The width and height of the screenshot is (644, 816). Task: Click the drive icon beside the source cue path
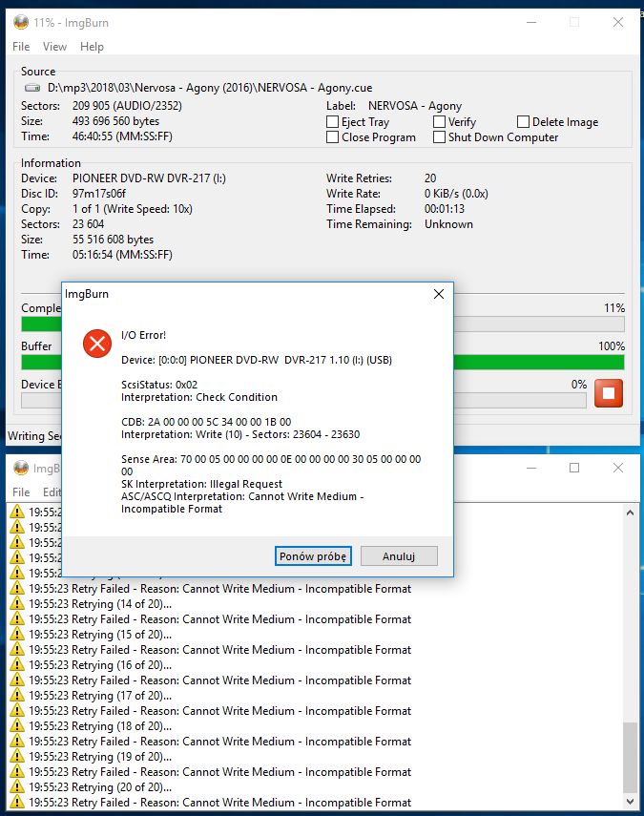(32, 88)
